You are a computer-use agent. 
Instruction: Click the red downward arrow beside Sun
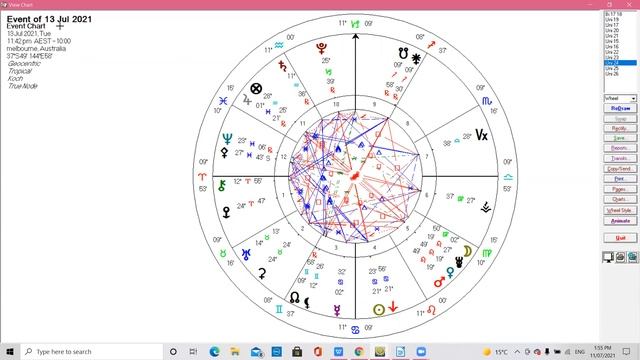coord(393,307)
